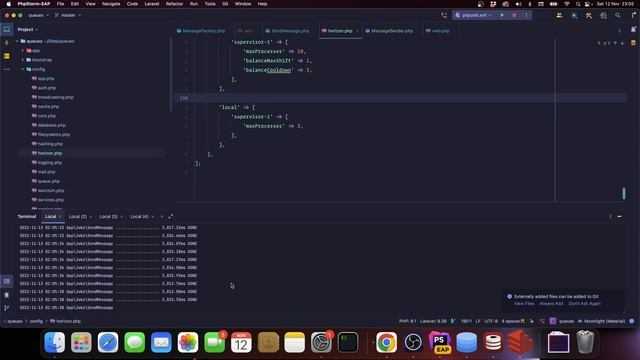Close the horizon.php editor tab
This screenshot has height=360, width=640.
tap(357, 31)
